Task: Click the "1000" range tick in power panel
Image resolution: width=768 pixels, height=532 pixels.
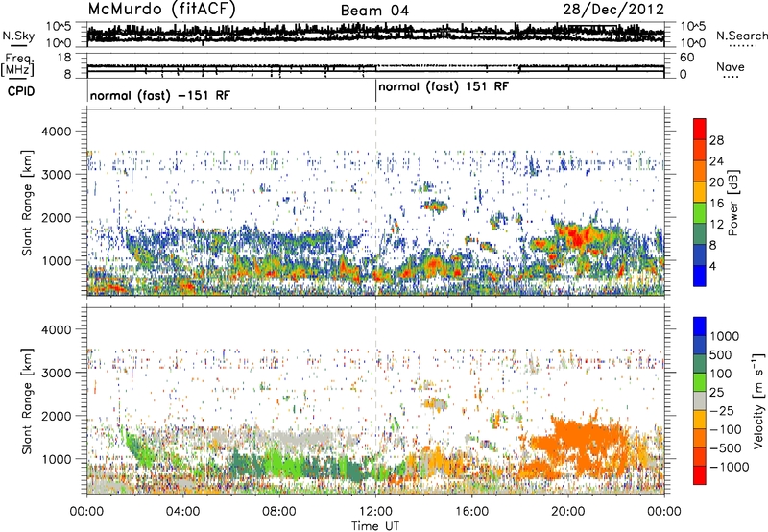Action: [57, 260]
